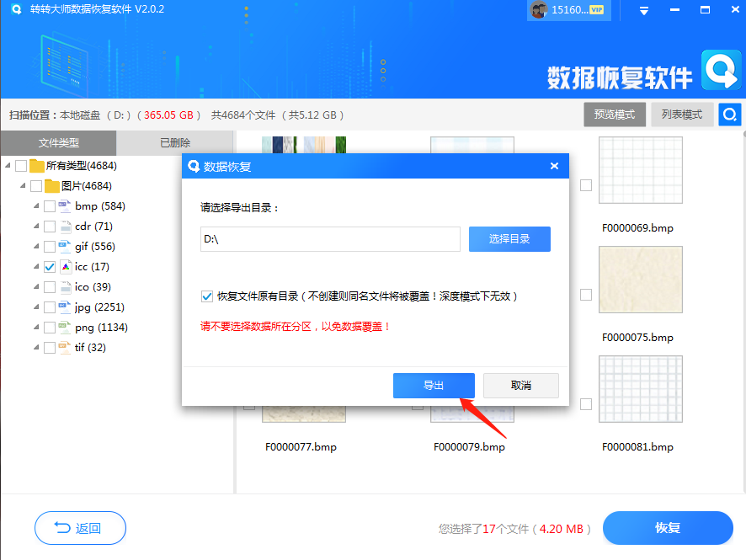
Task: Switch to the 文件类型 tab
Action: pyautogui.click(x=58, y=143)
